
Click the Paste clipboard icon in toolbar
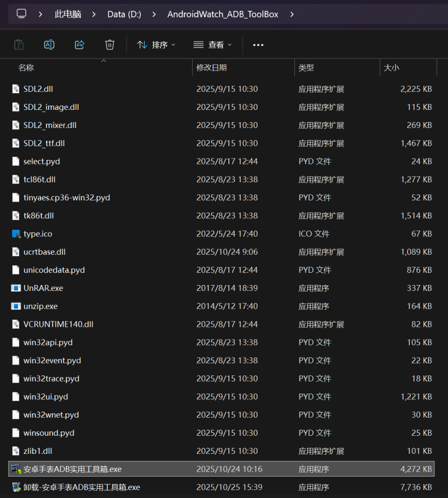coord(19,45)
